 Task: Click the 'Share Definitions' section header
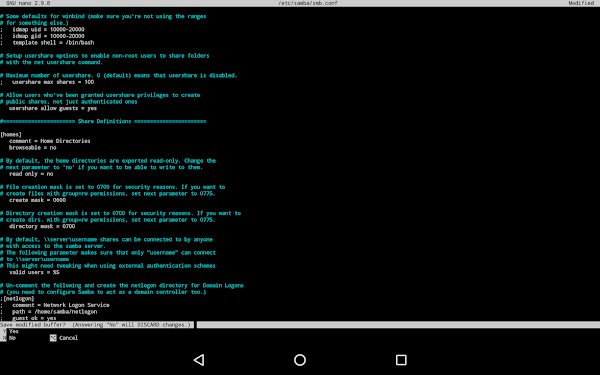pos(104,121)
